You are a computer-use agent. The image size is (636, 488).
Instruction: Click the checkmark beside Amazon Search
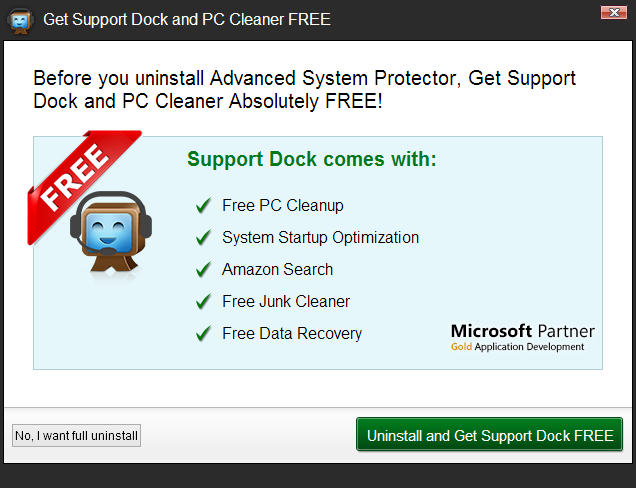pyautogui.click(x=203, y=270)
